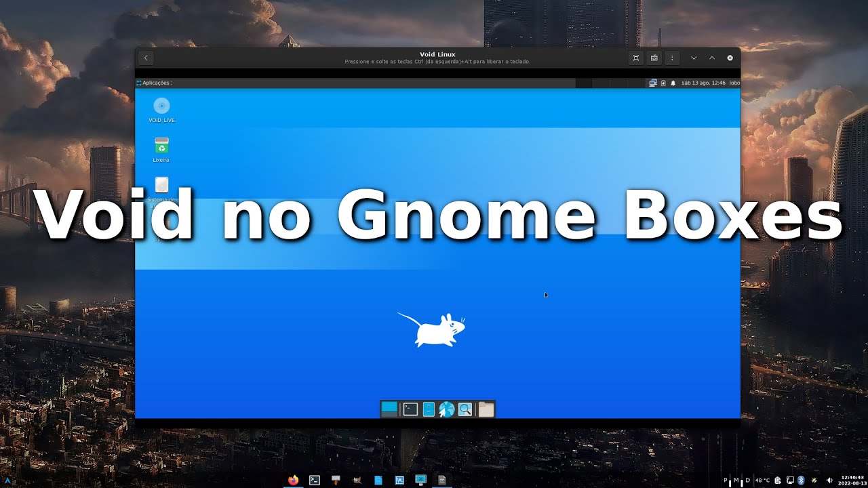This screenshot has width=868, height=488.
Task: Open the writer app in host taskbar
Action: [399, 480]
